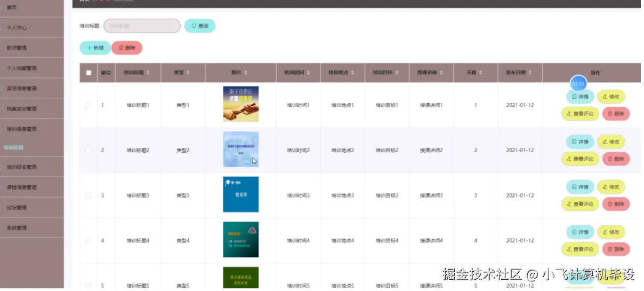Click the 培训标题2 cell

pyautogui.click(x=138, y=151)
